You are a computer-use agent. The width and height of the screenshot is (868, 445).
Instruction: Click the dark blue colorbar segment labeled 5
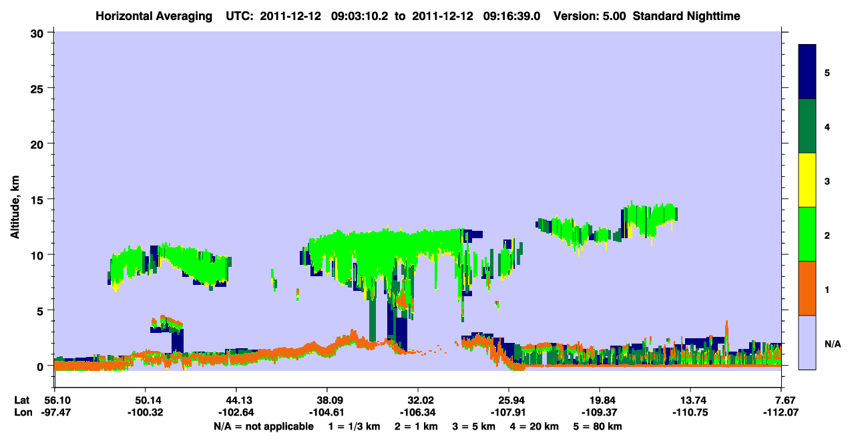point(807,72)
